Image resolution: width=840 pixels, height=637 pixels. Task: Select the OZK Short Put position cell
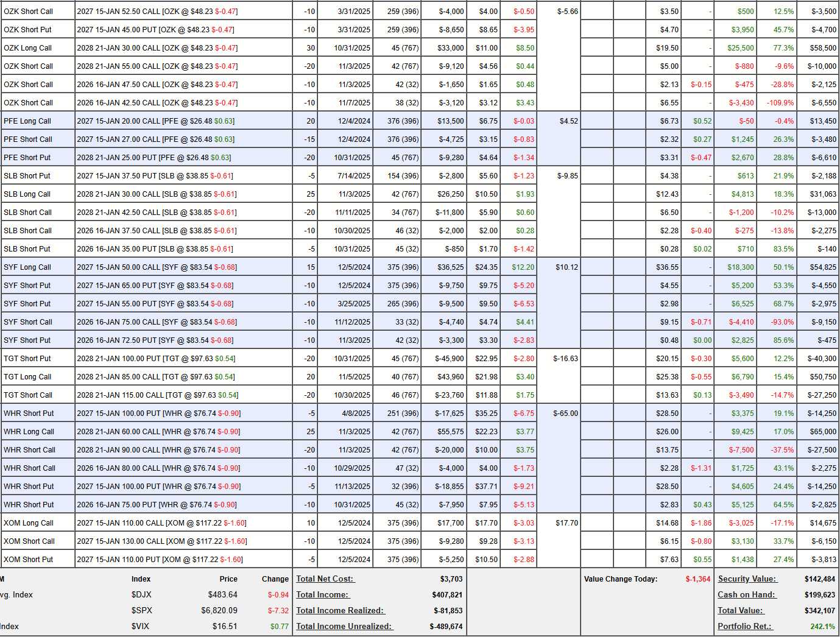tap(27, 30)
